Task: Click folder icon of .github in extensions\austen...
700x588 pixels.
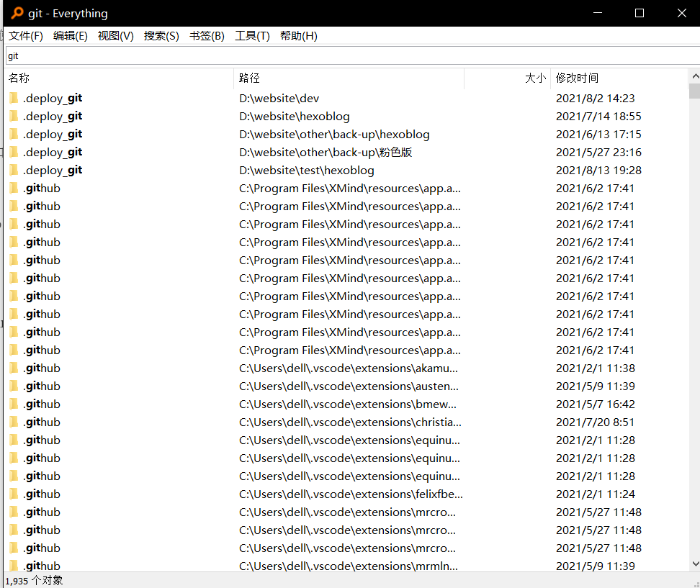Action: coord(14,386)
